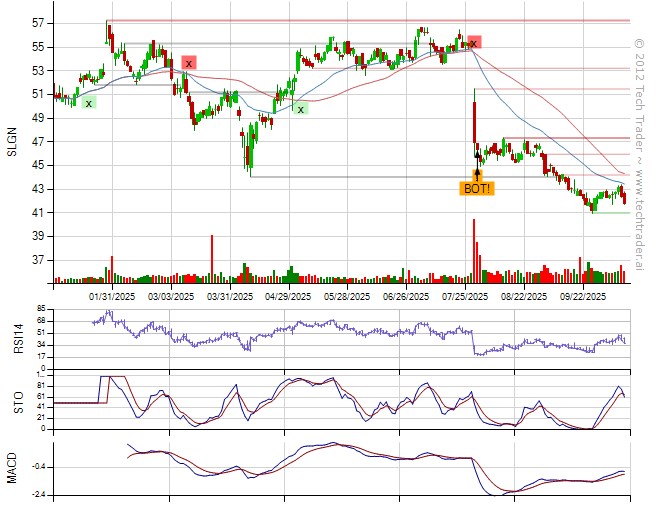
Task: Click the tallest red volume bar in late July
Action: pyautogui.click(x=474, y=250)
